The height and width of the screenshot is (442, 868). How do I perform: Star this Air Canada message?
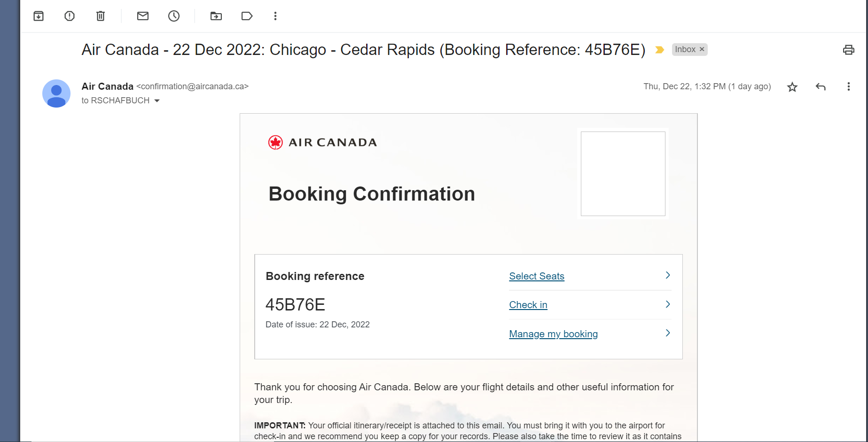tap(792, 87)
